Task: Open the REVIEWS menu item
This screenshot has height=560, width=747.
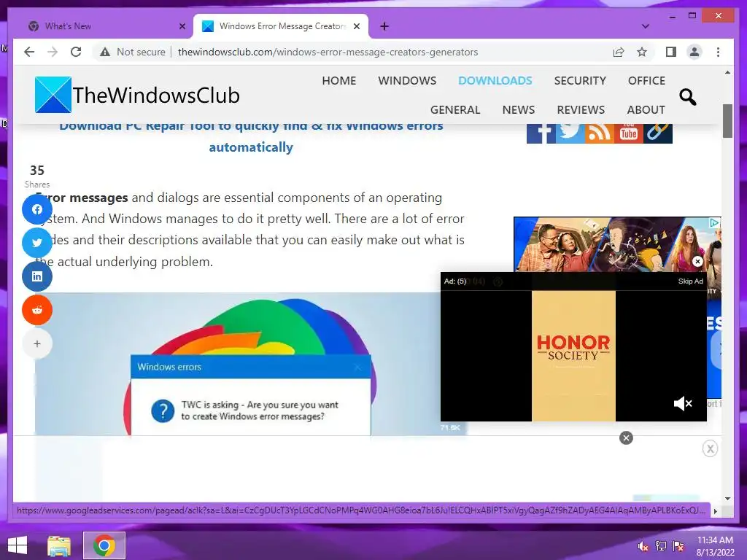Action: [x=581, y=109]
